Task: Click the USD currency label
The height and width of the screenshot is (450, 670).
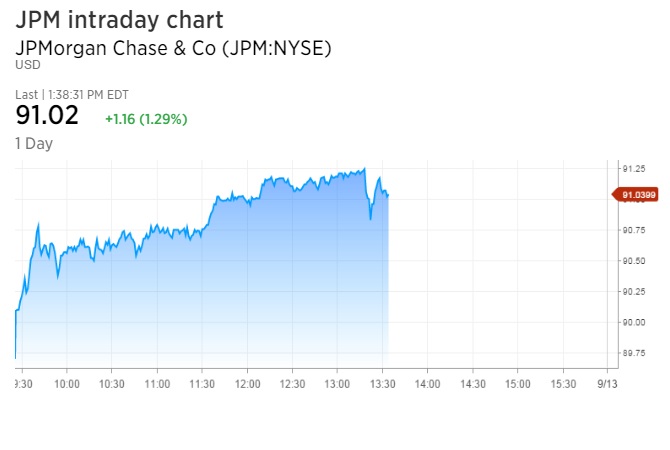Action: click(27, 66)
